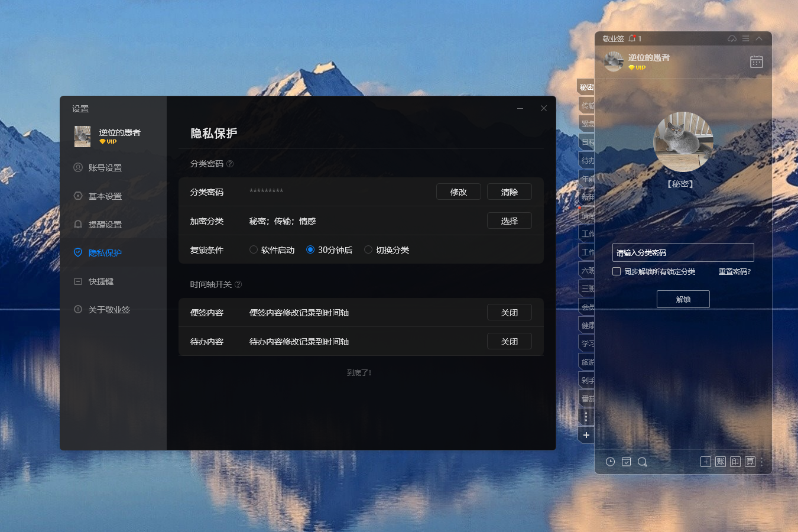Click the 重置密码? link
798x532 pixels.
[734, 272]
